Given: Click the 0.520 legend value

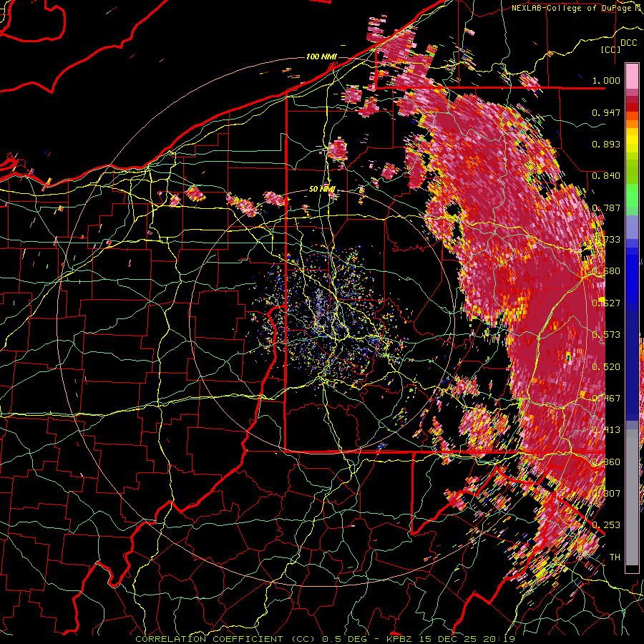Looking at the screenshot, I should click(x=606, y=366).
